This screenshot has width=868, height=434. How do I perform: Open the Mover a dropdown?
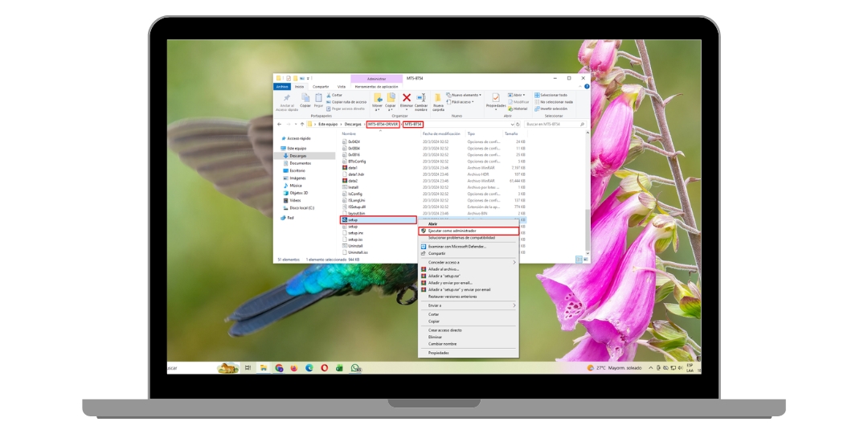(377, 108)
